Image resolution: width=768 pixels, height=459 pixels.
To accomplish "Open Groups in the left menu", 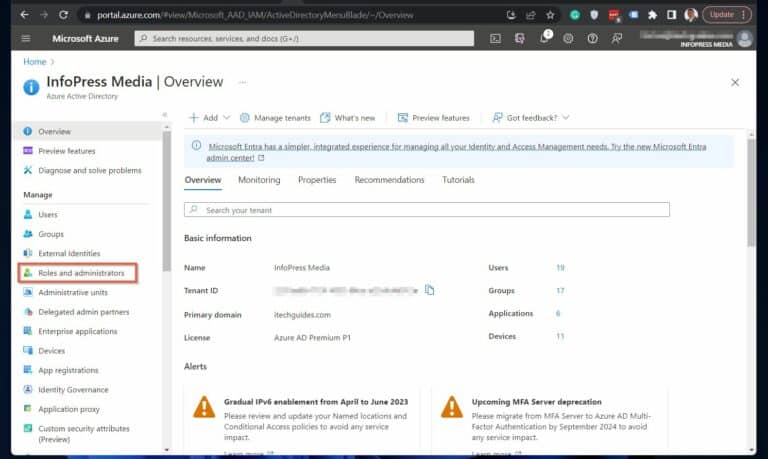I will (x=51, y=234).
